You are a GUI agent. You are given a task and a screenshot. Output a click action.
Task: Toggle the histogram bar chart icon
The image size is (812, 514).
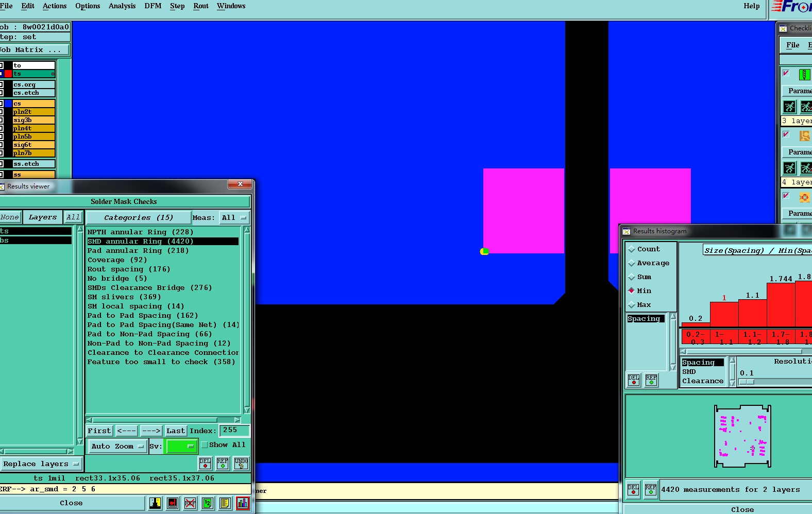coord(243,503)
